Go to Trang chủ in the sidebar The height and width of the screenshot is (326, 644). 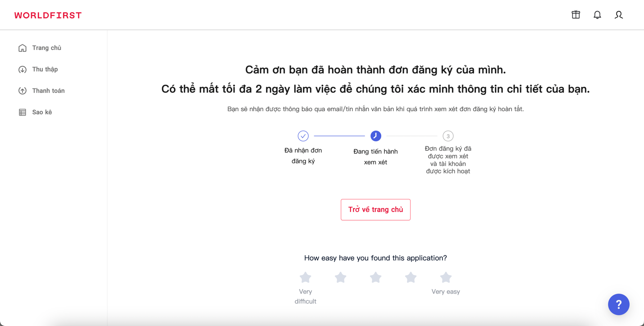46,48
